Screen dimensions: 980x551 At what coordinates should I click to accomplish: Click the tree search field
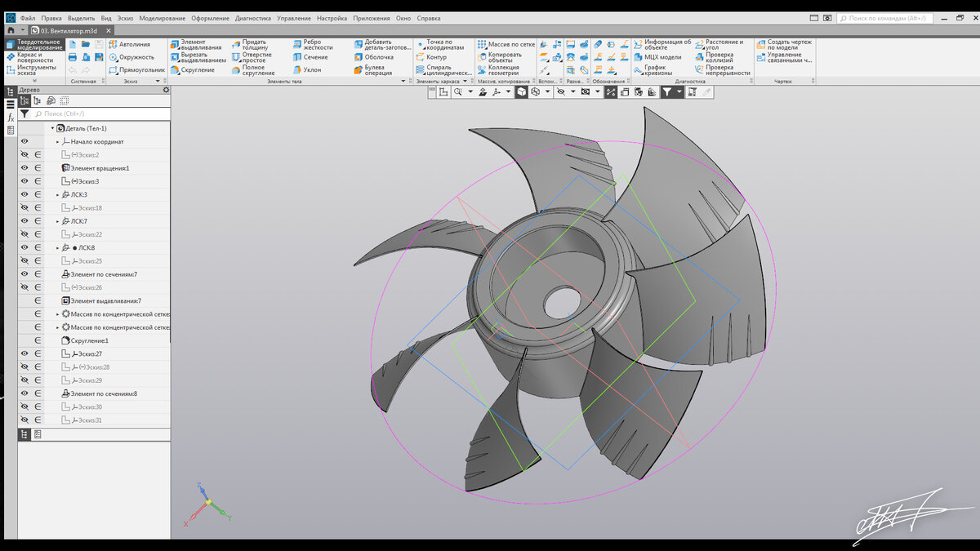click(x=100, y=114)
